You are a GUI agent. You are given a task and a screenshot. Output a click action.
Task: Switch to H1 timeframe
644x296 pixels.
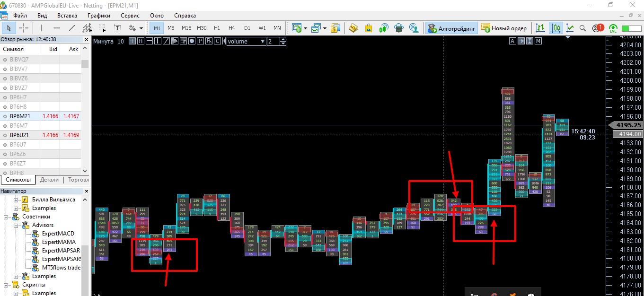coord(217,28)
